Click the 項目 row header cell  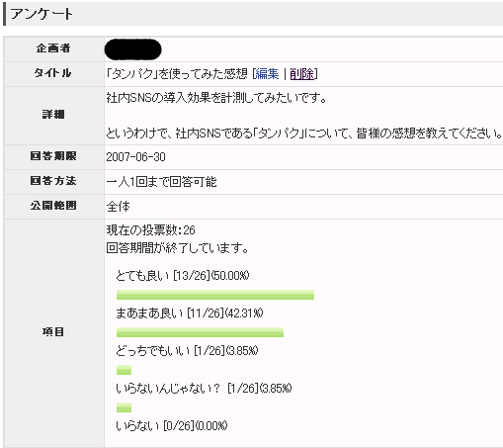pyautogui.click(x=53, y=332)
